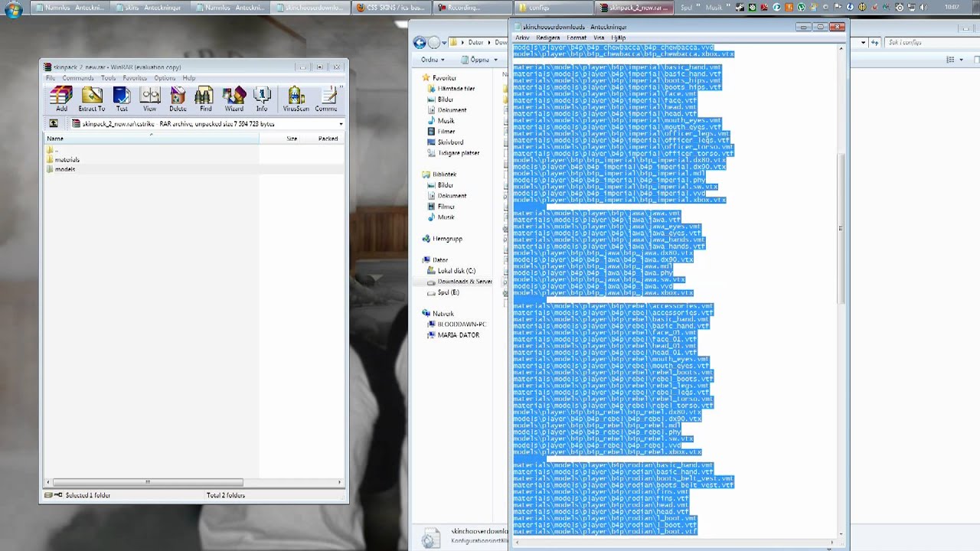Click the Anteckningar vertical scrollbar thumb

click(841, 229)
